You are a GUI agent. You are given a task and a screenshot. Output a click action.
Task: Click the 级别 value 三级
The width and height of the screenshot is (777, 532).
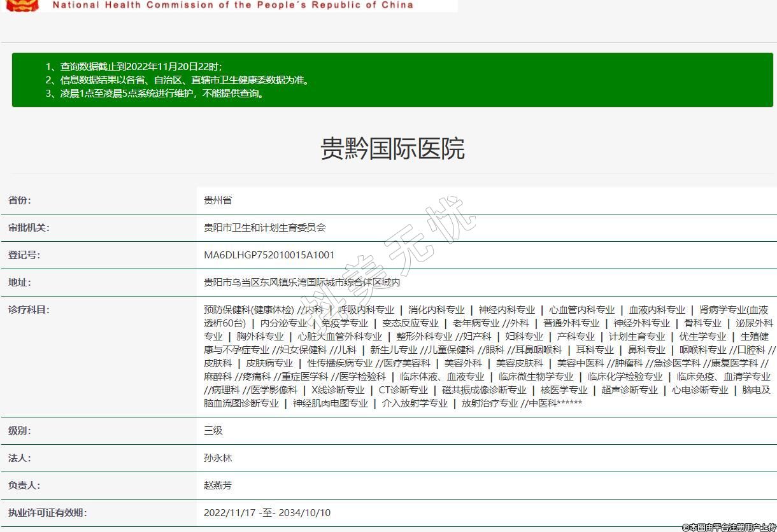click(213, 431)
